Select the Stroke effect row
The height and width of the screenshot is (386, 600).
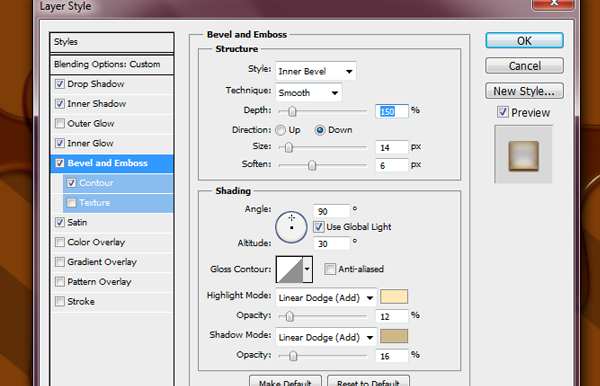pos(112,302)
